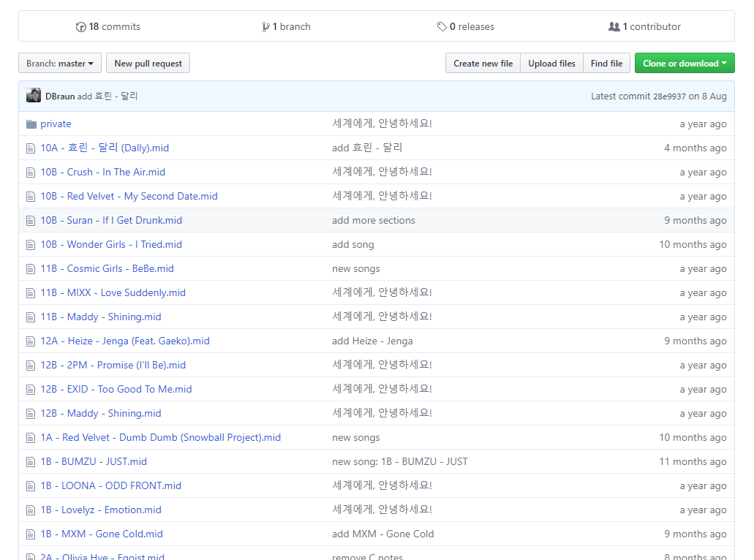This screenshot has height=560, width=754.
Task: Open 11B - Cosmic Girls - BeBe.mid
Action: pyautogui.click(x=108, y=268)
